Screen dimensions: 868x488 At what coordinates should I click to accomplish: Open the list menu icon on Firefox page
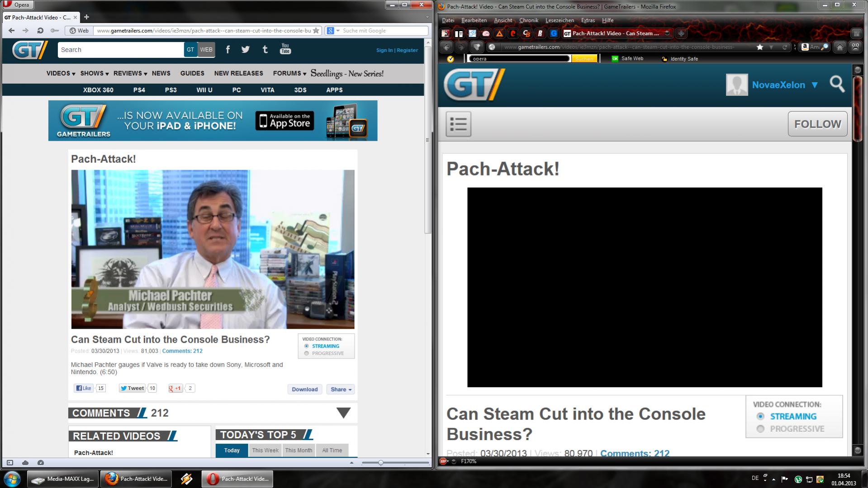tap(458, 124)
